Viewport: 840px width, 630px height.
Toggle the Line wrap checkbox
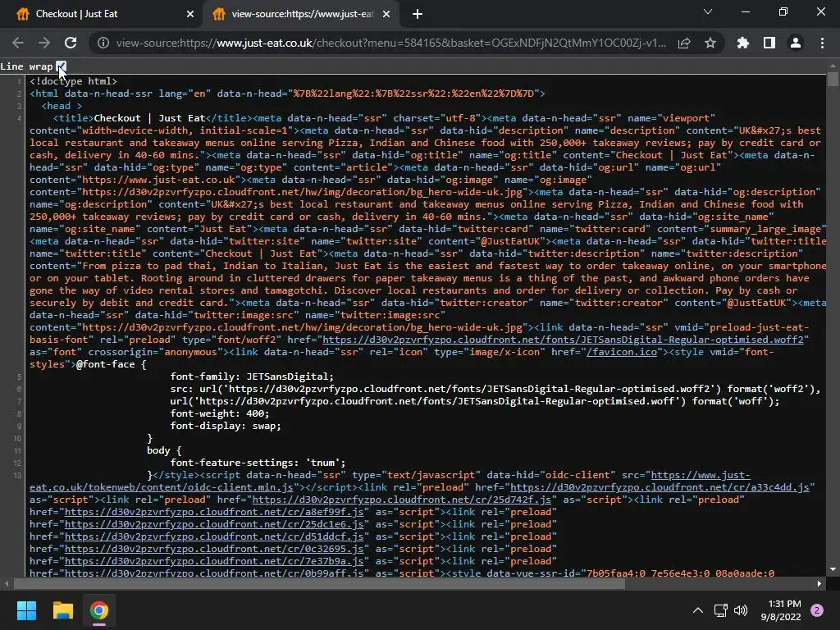61,66
